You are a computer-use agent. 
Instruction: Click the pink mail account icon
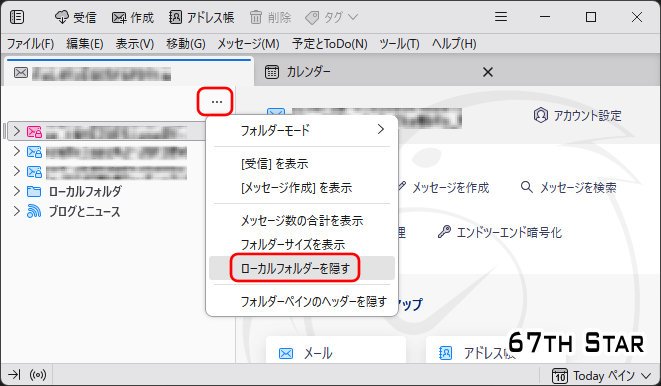(x=34, y=131)
